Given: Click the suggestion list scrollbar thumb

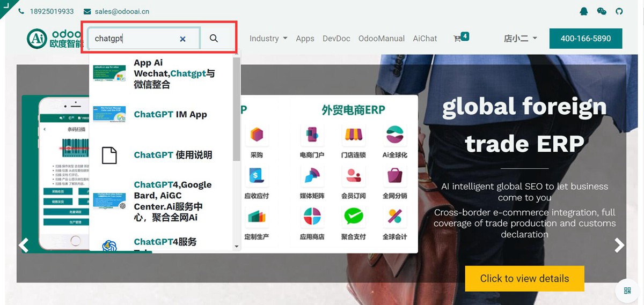Looking at the screenshot, I should (237, 109).
